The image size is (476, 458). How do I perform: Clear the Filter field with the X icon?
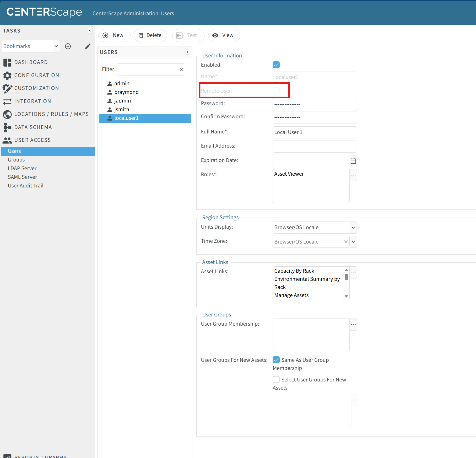(181, 69)
